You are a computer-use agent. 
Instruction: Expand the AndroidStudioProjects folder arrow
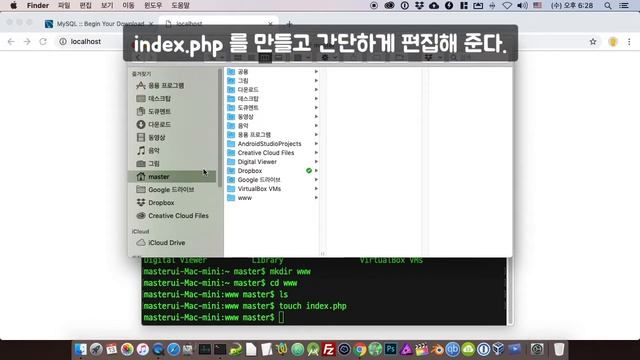tap(316, 144)
